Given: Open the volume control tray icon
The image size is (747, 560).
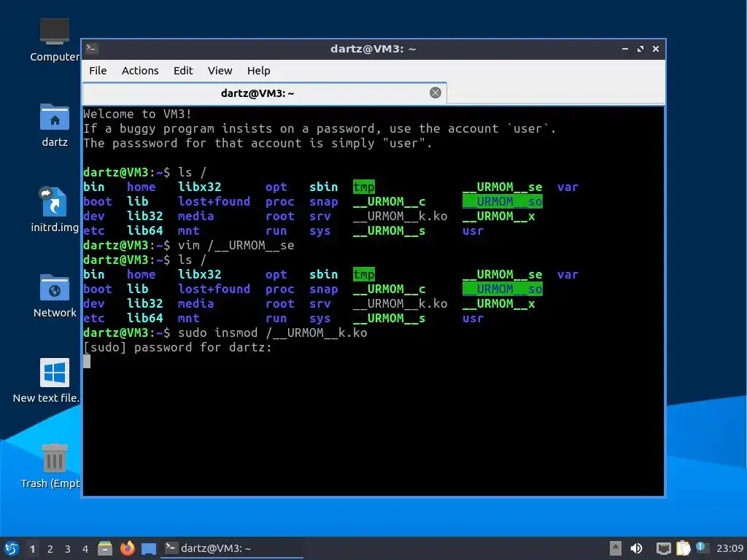Looking at the screenshot, I should coord(636,548).
